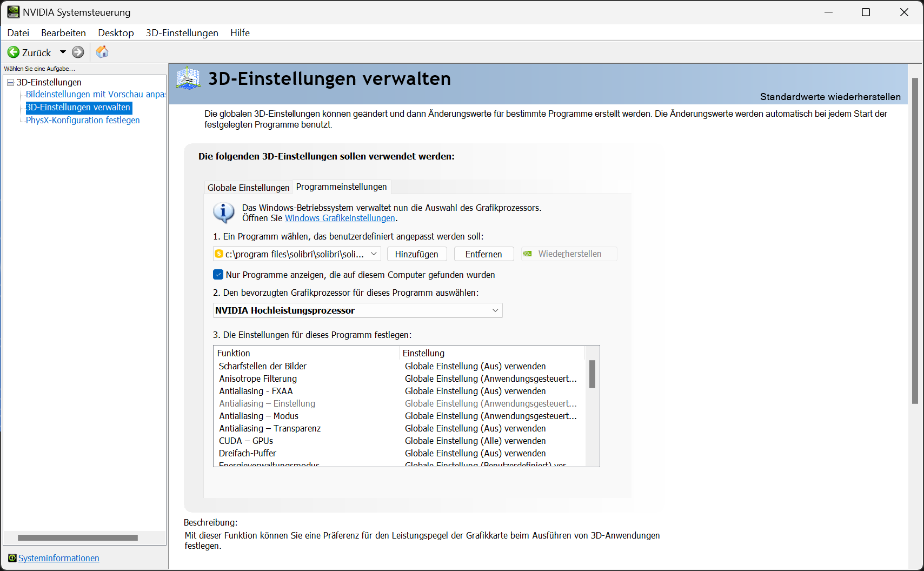
Task: Select the Antialiasing – Transparenz row
Action: click(399, 428)
